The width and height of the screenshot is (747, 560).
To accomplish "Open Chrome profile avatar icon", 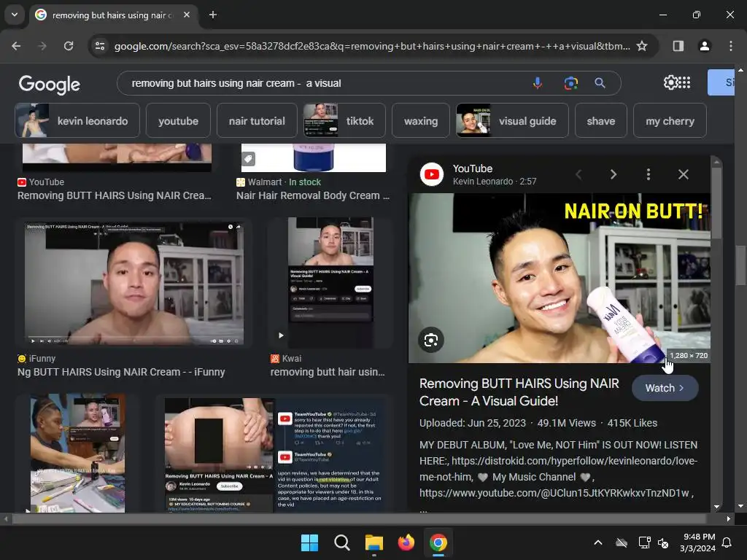I will click(704, 46).
